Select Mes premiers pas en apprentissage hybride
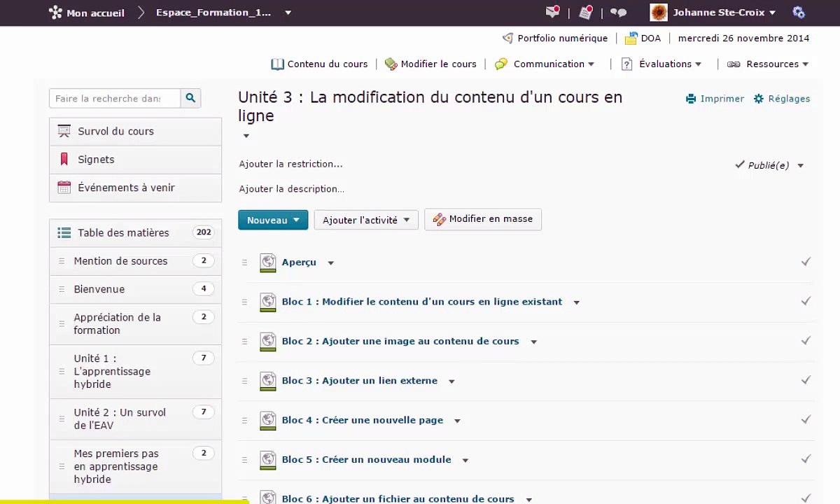 135,466
